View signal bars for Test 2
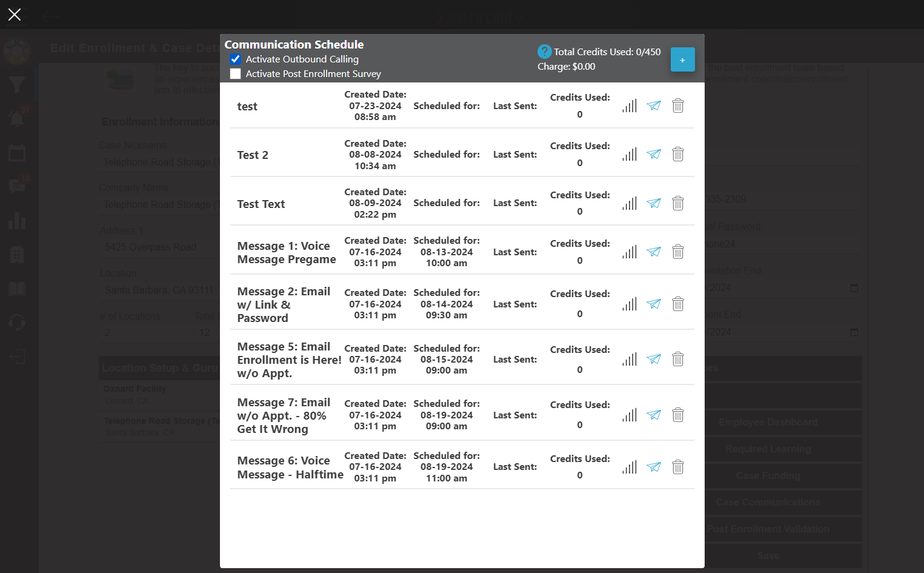The height and width of the screenshot is (573, 924). [x=630, y=154]
